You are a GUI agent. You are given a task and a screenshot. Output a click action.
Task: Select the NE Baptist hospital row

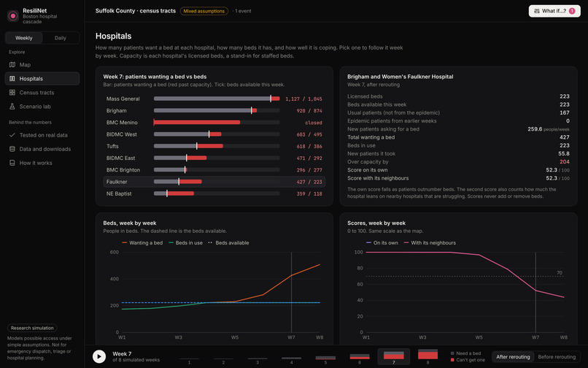point(214,193)
